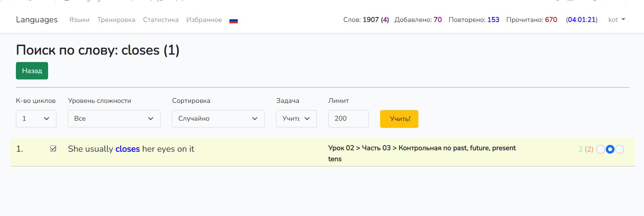
Task: Click the Russian flag language icon
Action: pyautogui.click(x=234, y=20)
